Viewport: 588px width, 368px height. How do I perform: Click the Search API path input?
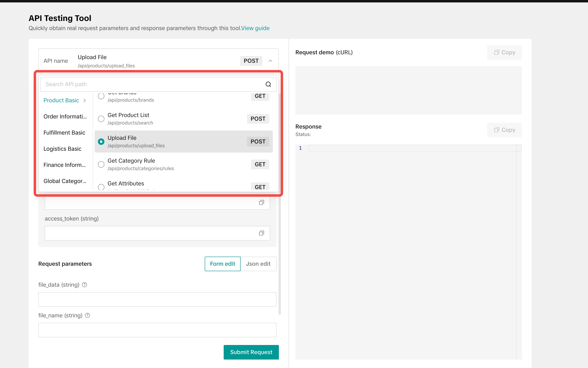click(158, 84)
